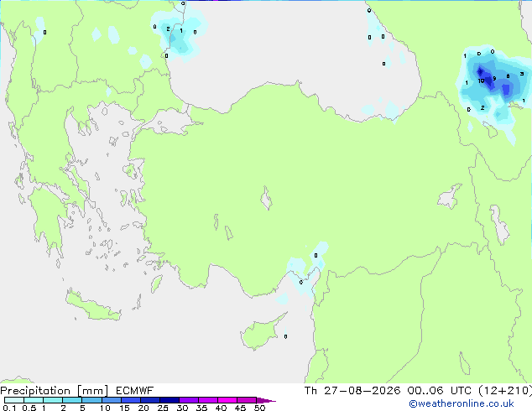Select the 0.5–1 mm legend swatch
The height and width of the screenshot is (411, 532).
click(34, 400)
